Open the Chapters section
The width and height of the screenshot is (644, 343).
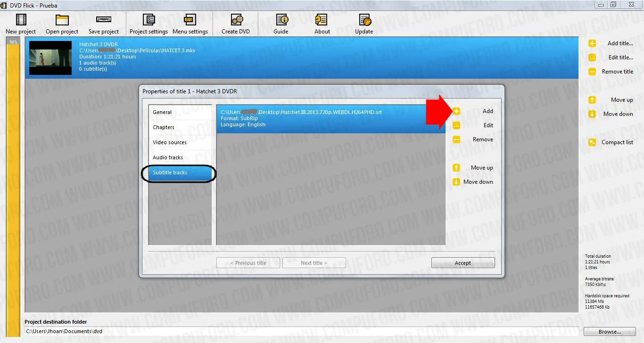point(164,127)
